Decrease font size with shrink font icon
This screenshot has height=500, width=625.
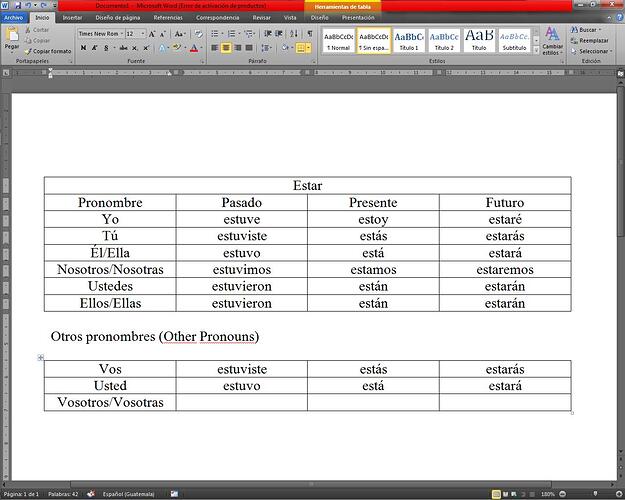click(x=163, y=34)
